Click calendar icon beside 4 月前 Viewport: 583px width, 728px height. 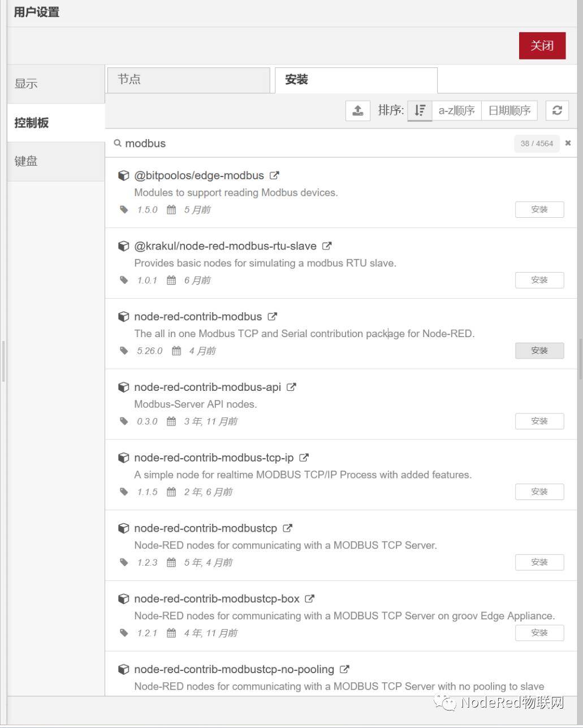[176, 351]
